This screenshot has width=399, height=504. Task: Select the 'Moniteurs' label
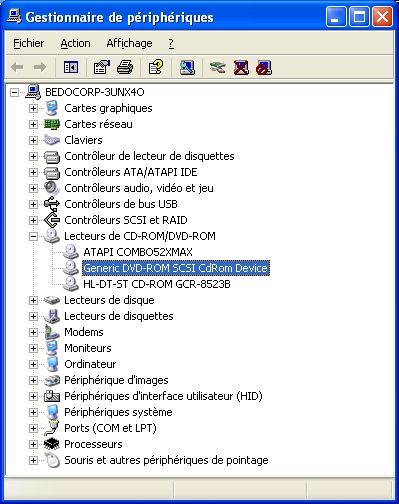tap(88, 348)
